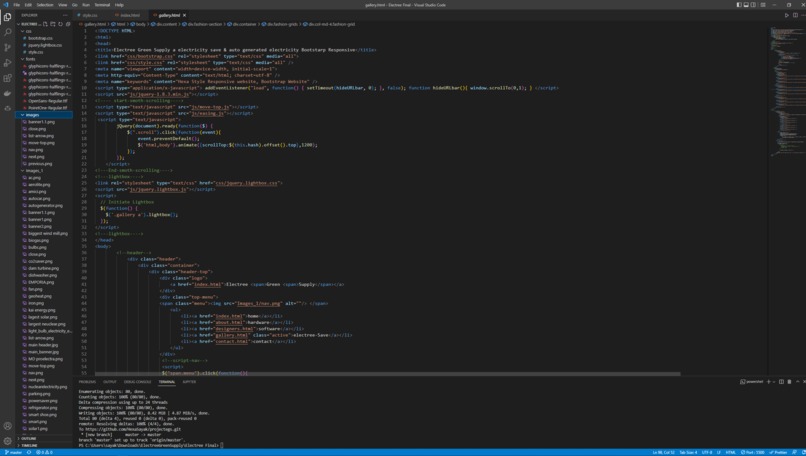Run the file with editor play button

click(x=786, y=15)
